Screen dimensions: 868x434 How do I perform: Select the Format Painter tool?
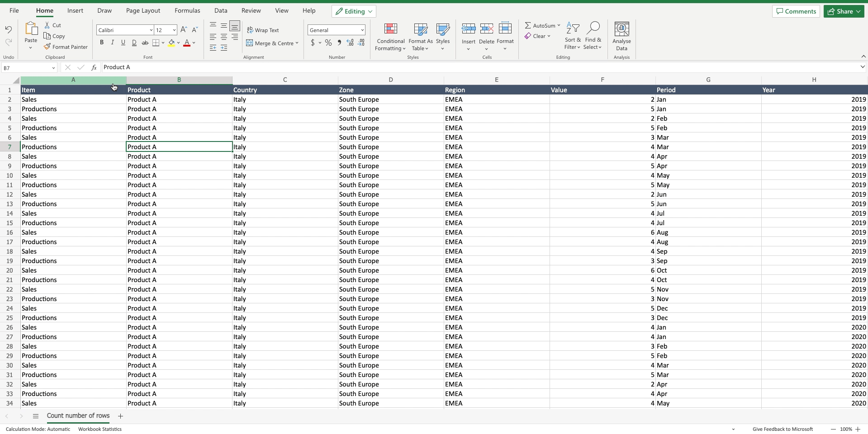pyautogui.click(x=66, y=47)
